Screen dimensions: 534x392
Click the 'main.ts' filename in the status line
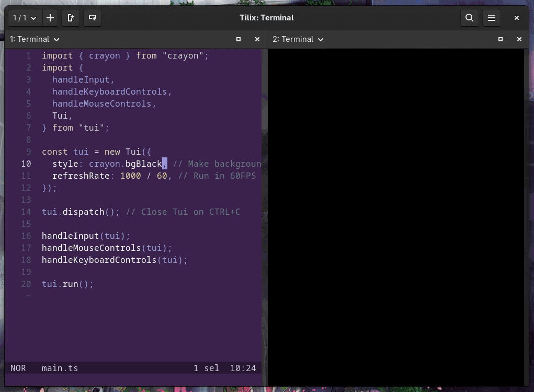[60, 368]
